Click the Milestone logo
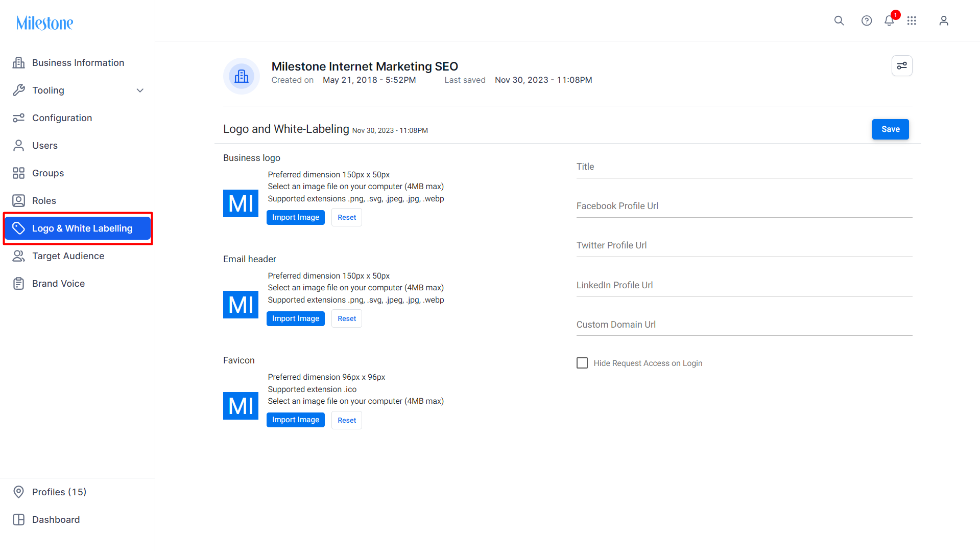 click(x=45, y=23)
